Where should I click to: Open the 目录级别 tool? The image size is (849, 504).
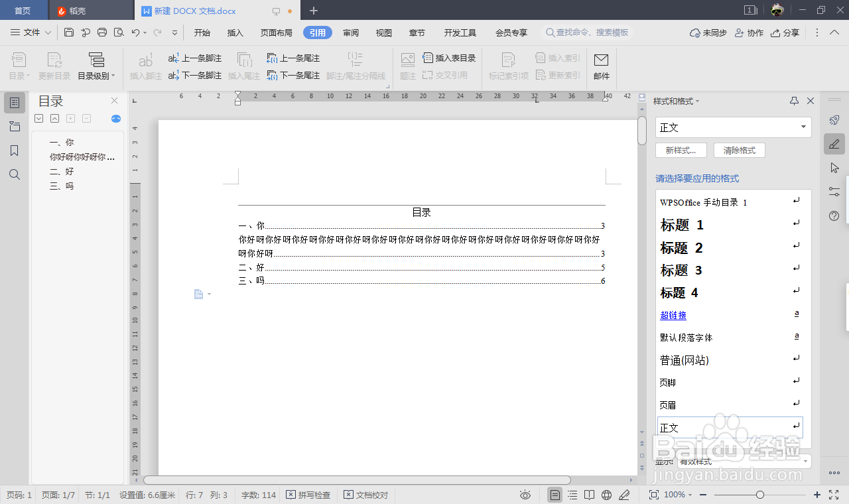(96, 67)
